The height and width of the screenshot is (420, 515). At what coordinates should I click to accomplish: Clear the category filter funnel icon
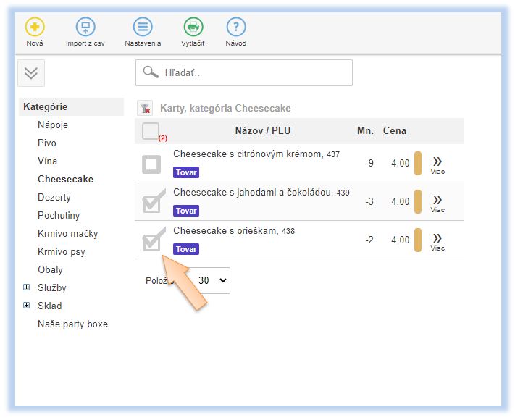tap(146, 109)
